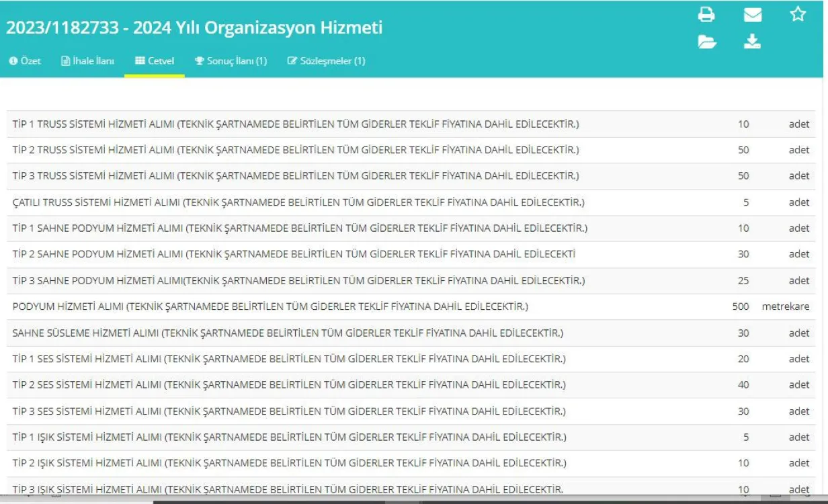
Task: Select the ÇATILI TRUSS SİSTEMİ row
Action: [298, 202]
